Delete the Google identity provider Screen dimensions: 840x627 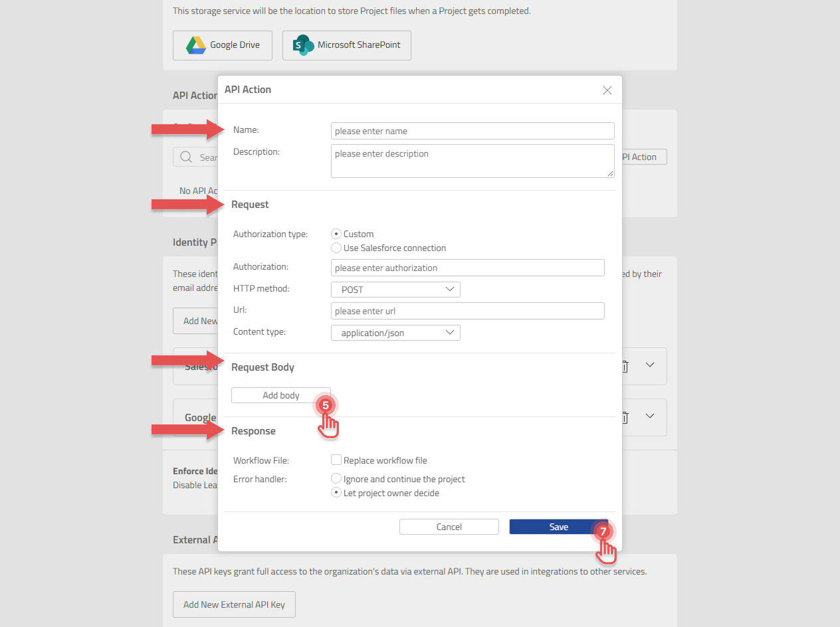[625, 417]
